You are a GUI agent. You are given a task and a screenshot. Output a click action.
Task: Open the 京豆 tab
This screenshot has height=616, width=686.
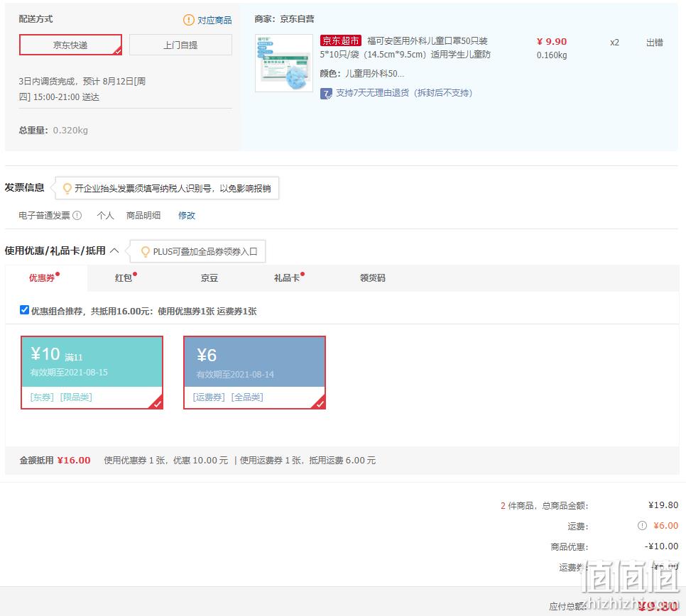pyautogui.click(x=209, y=278)
